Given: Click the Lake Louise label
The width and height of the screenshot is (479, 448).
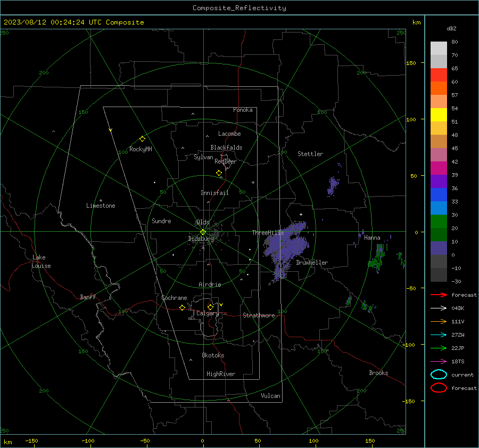Looking at the screenshot, I should click(x=41, y=262).
